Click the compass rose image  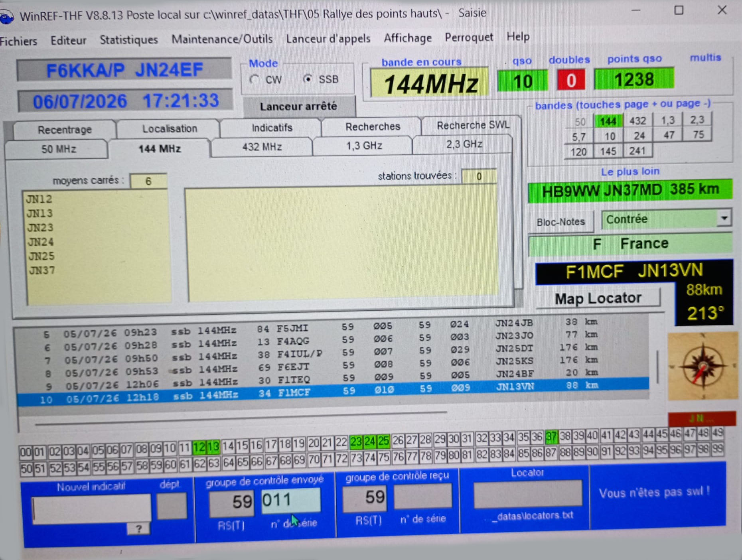point(703,365)
